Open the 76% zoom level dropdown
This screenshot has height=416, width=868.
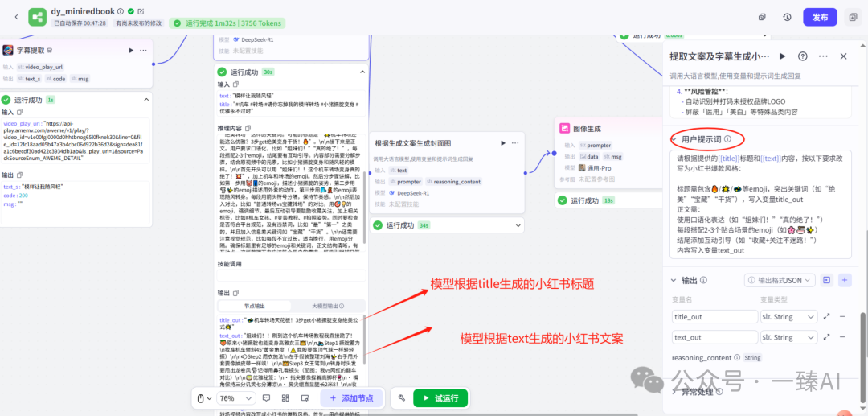(x=235, y=398)
